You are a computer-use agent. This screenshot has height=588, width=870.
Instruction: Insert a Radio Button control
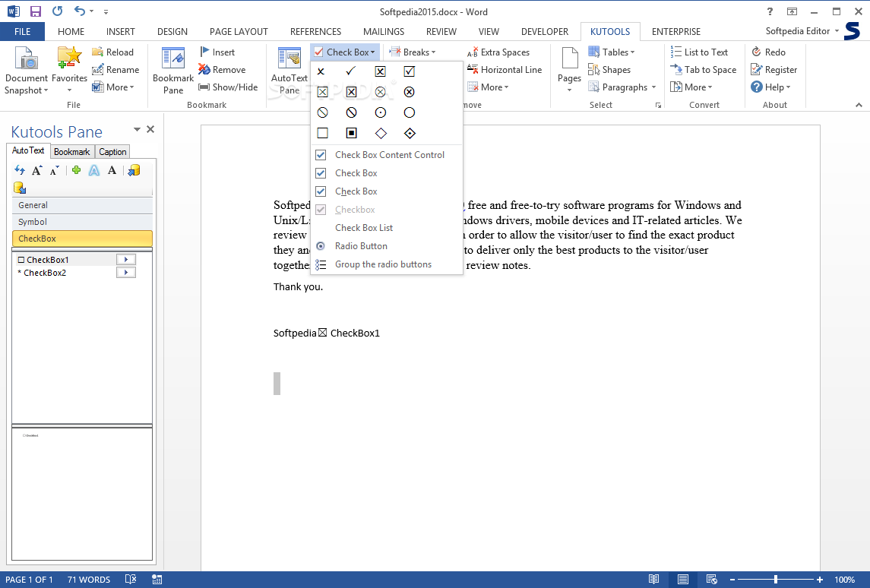coord(387,245)
